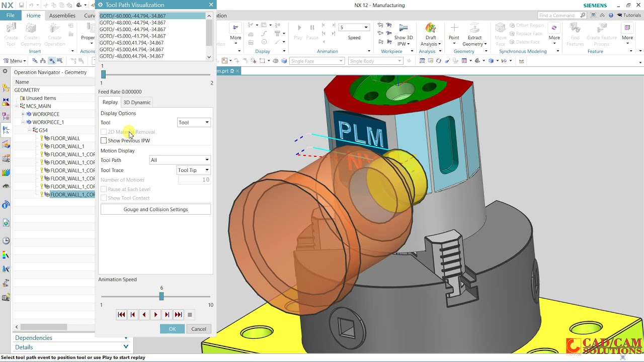The image size is (644, 362).
Task: Select the FLOOR_WALL_1 operation
Action: click(67, 146)
